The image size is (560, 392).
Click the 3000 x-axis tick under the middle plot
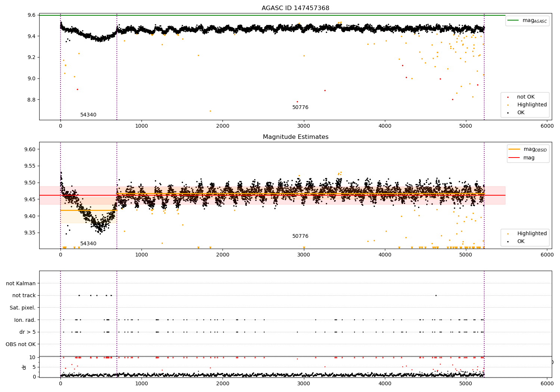click(x=304, y=255)
